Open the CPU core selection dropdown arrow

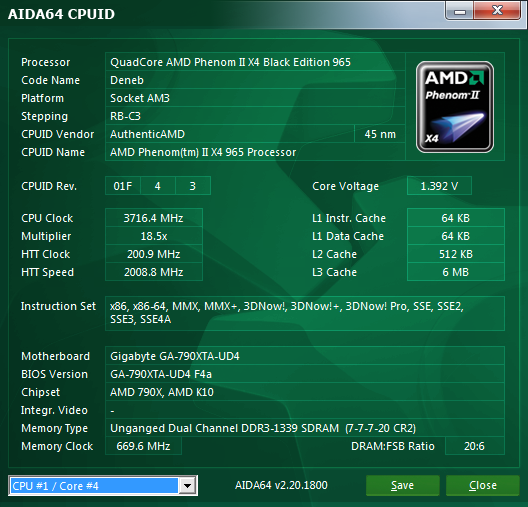(188, 485)
